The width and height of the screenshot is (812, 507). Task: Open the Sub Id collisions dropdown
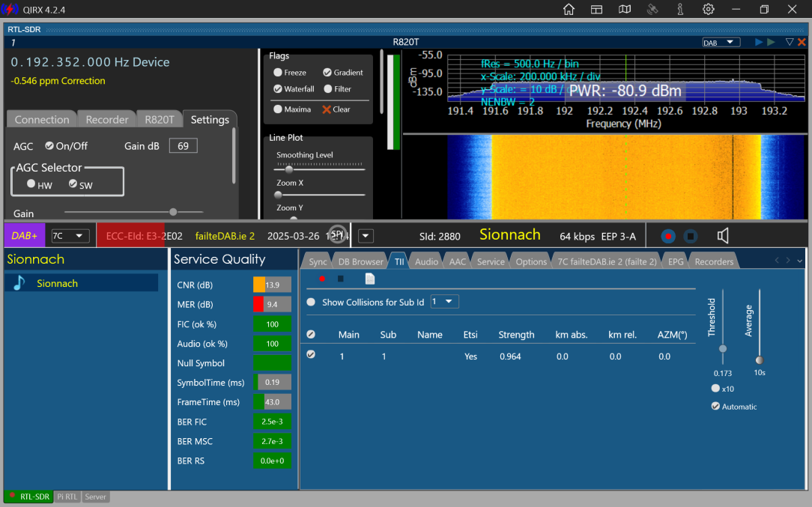point(444,302)
